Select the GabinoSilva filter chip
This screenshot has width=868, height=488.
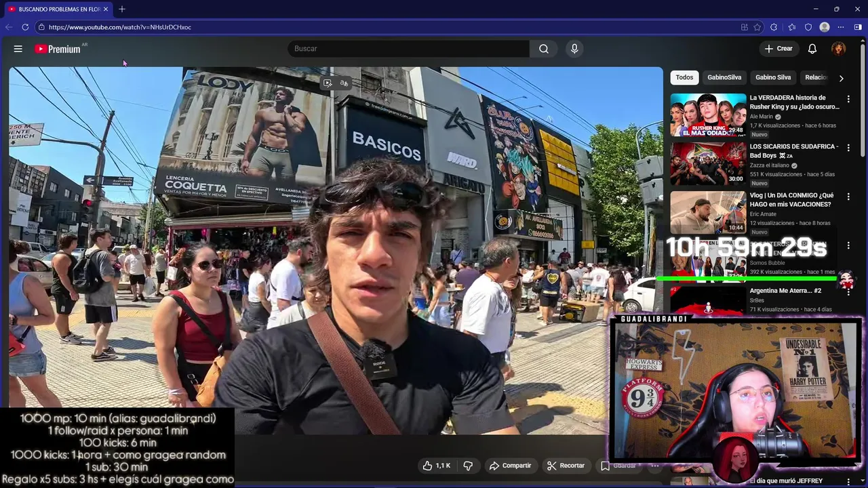point(724,77)
